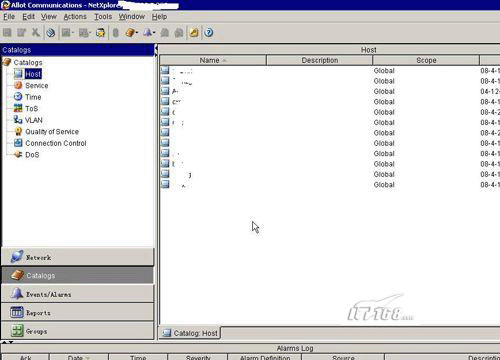Image resolution: width=500 pixels, height=360 pixels.
Task: Select the Time catalog entry
Action: click(x=33, y=97)
